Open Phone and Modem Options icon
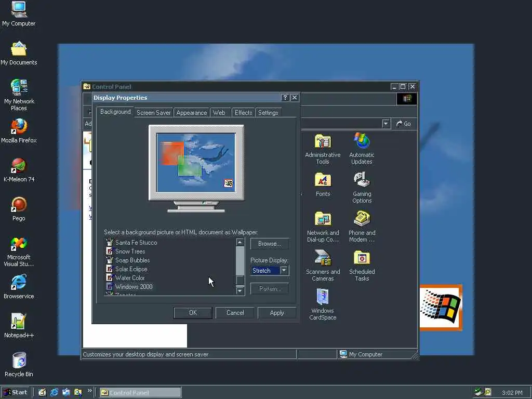532x399 pixels. [x=362, y=227]
